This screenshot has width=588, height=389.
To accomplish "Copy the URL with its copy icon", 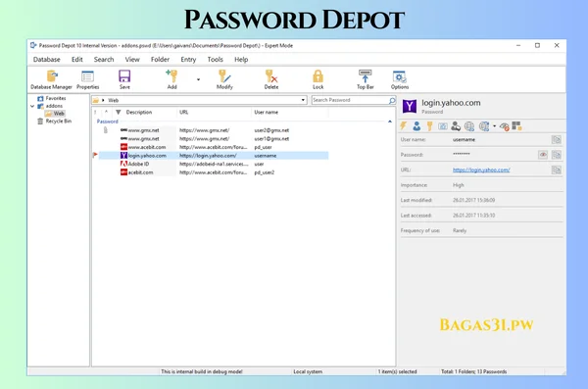I will pos(556,170).
